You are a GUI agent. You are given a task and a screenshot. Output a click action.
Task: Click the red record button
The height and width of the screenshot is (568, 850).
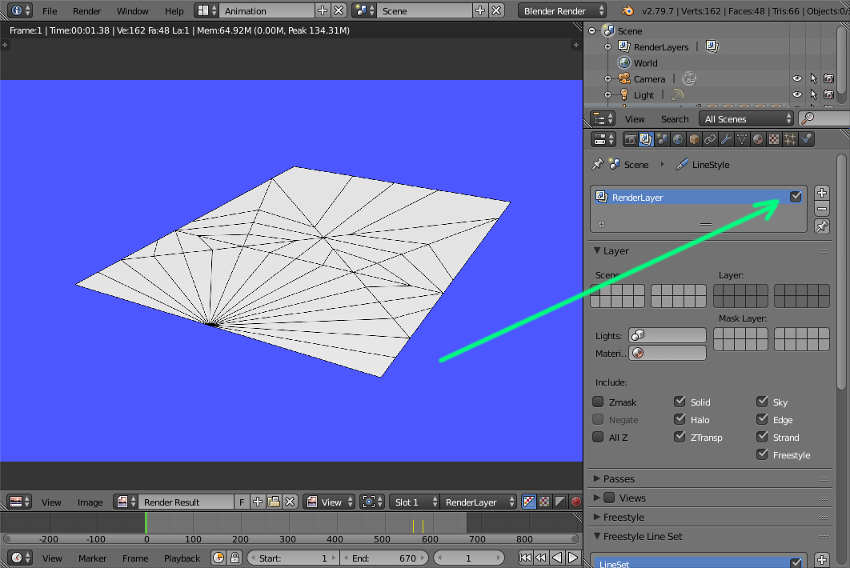tap(576, 502)
